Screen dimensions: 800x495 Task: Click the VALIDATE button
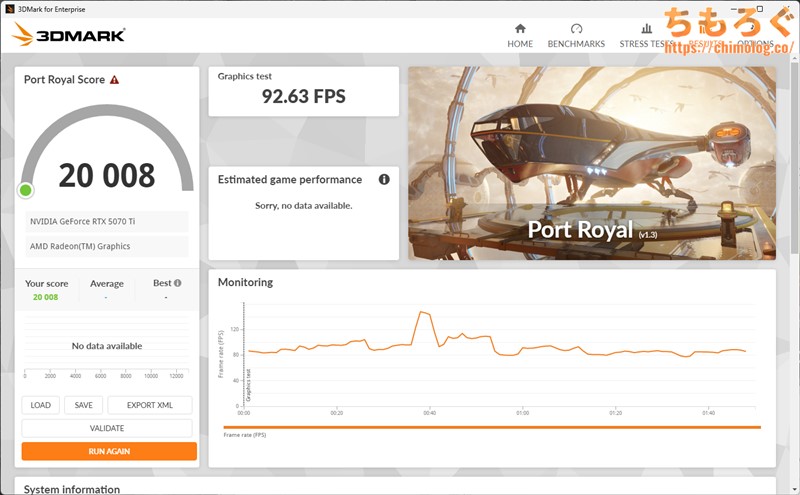[107, 428]
